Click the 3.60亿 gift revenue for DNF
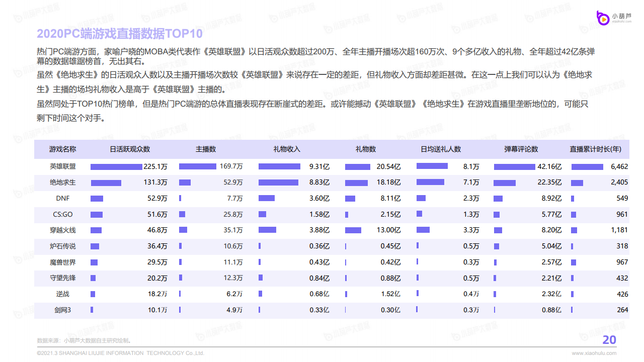The height and width of the screenshot is (362, 644). tap(319, 198)
